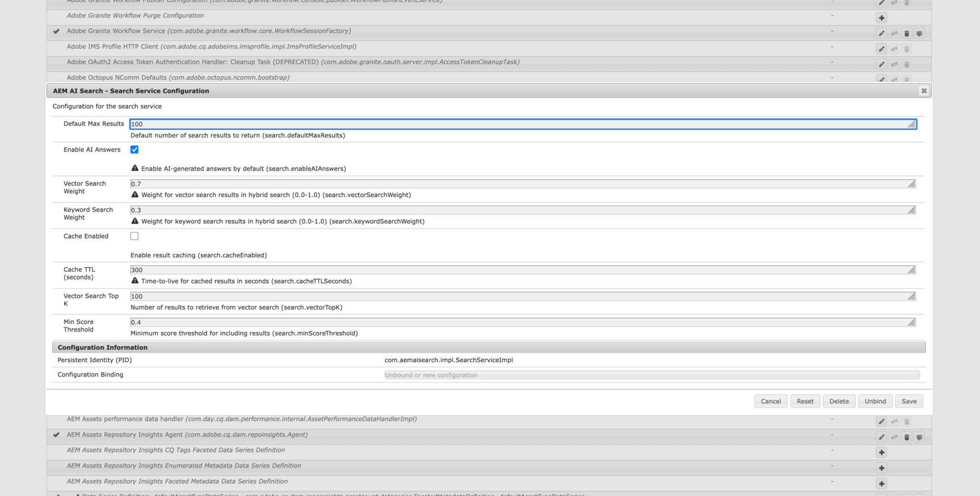Show info bubble for Repository Insights Agent
The width and height of the screenshot is (980, 496).
(x=919, y=437)
